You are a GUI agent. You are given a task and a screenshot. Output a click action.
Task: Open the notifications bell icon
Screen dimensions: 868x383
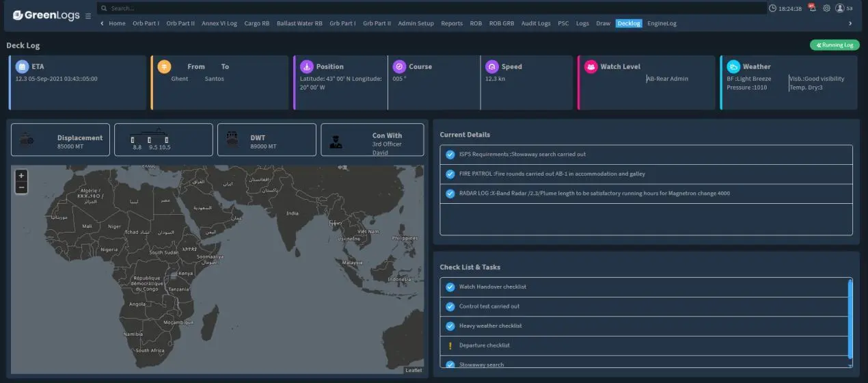click(x=812, y=8)
